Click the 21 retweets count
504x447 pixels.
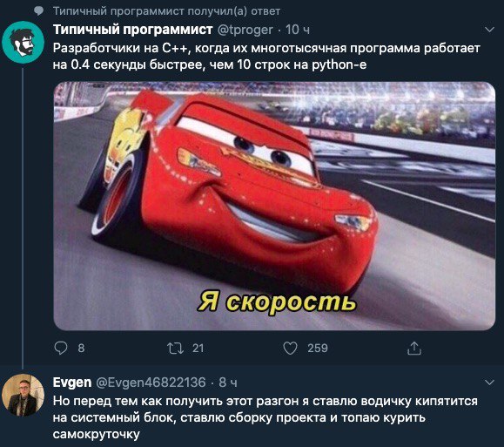click(198, 349)
